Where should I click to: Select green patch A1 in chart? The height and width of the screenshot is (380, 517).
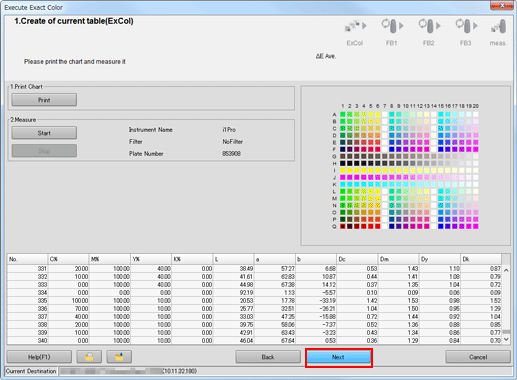pos(342,114)
